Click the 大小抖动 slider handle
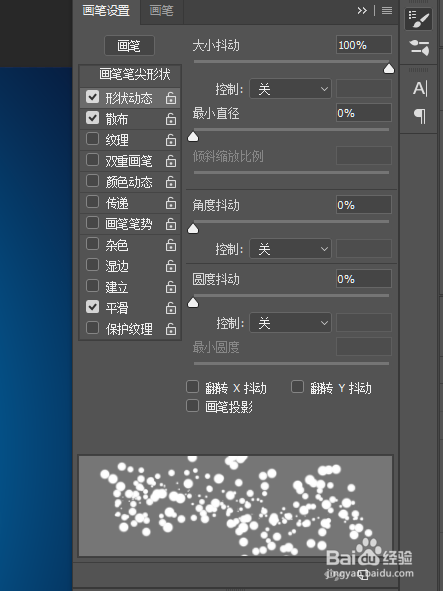The image size is (443, 591). coord(389,69)
